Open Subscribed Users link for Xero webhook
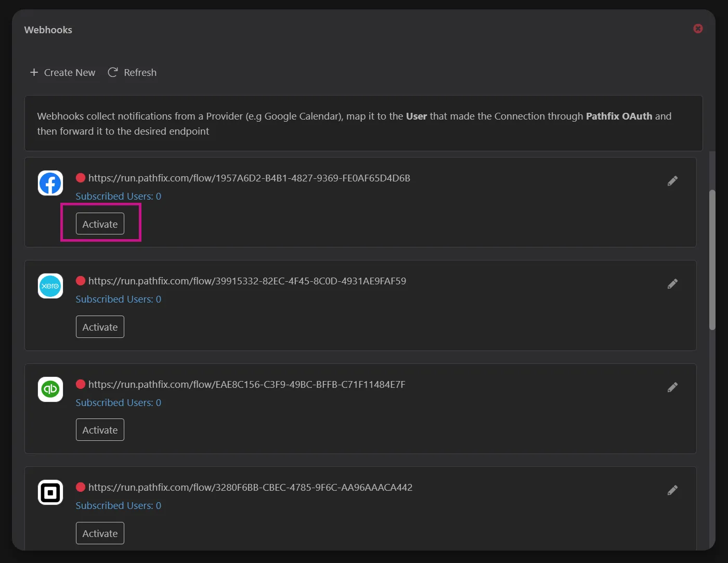This screenshot has width=728, height=563. coord(119,299)
